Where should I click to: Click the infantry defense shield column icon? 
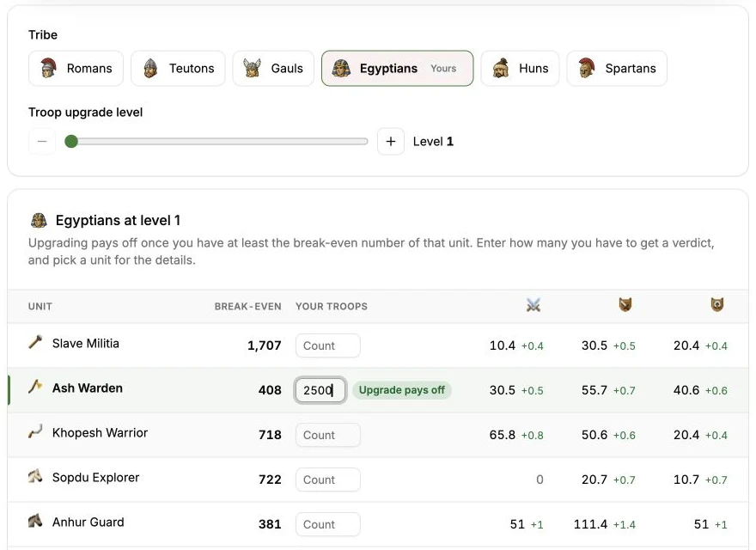[x=625, y=305]
